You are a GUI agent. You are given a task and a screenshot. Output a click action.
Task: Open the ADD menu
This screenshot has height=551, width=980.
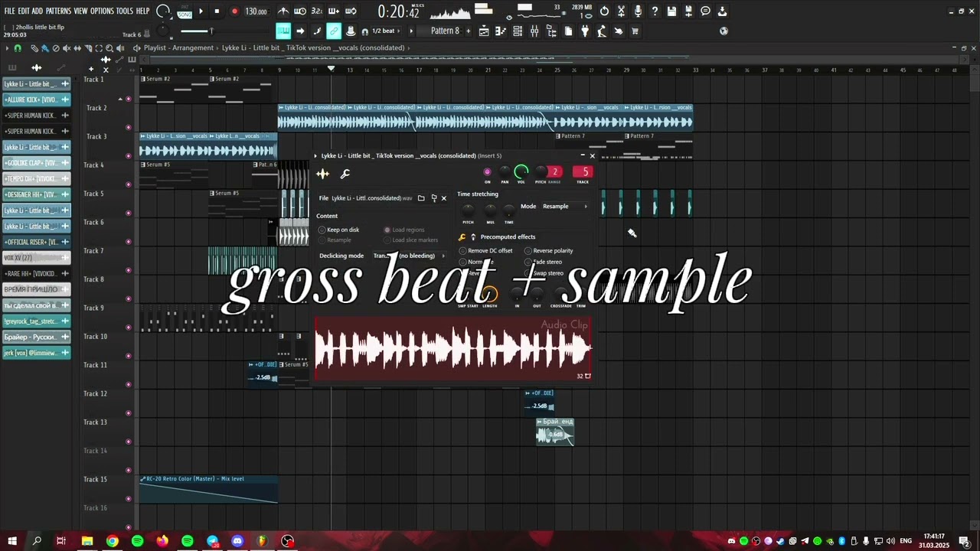pos(38,11)
